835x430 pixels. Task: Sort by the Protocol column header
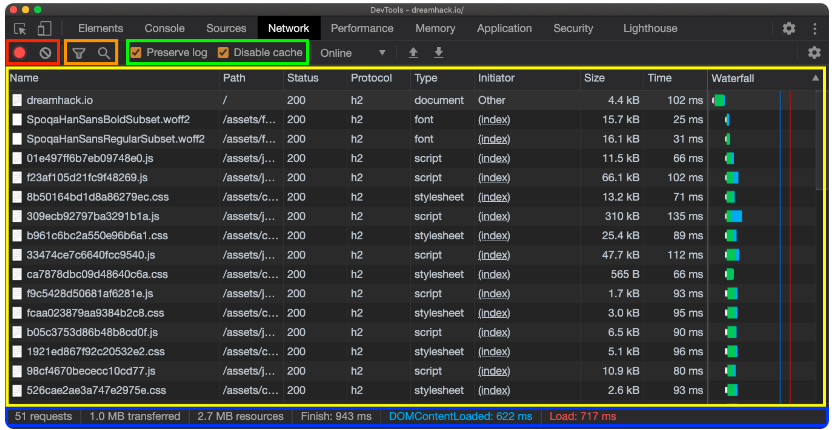click(379, 78)
